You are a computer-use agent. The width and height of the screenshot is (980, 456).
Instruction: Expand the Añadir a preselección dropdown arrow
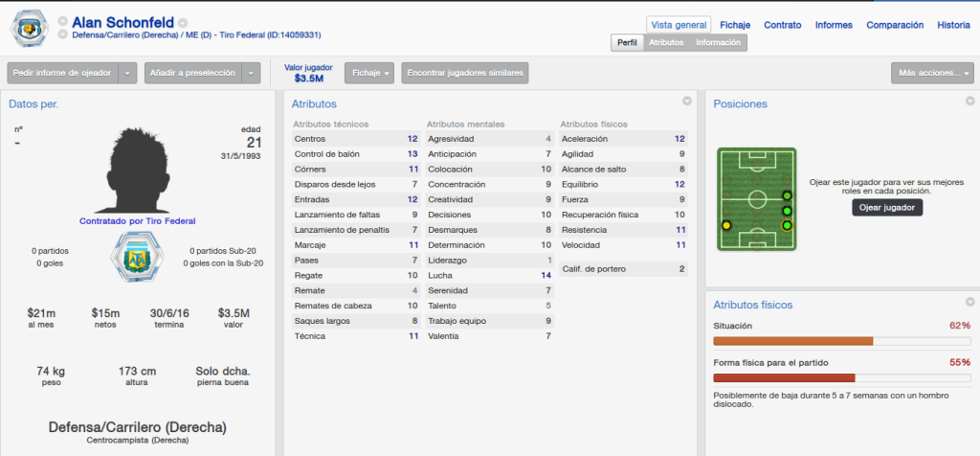click(x=252, y=73)
